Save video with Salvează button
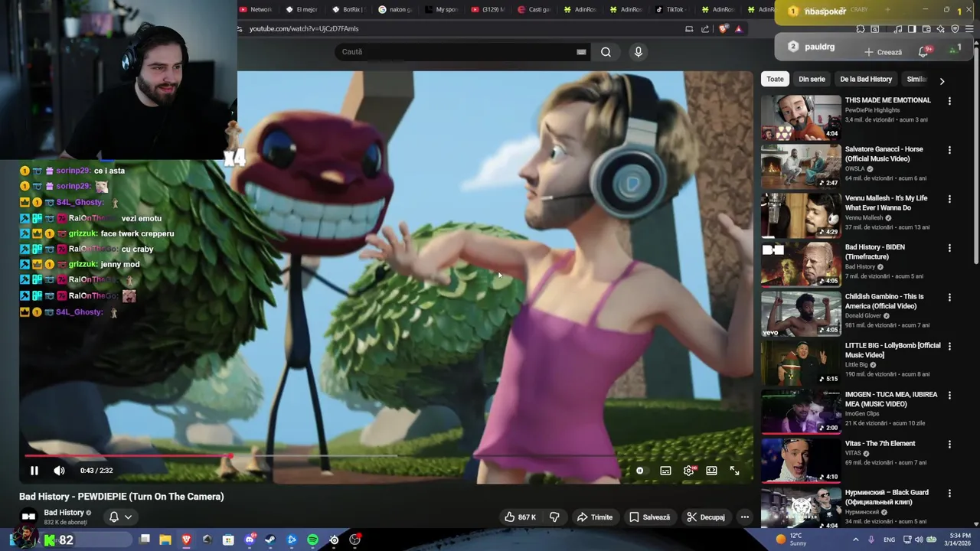The image size is (980, 551). click(649, 517)
